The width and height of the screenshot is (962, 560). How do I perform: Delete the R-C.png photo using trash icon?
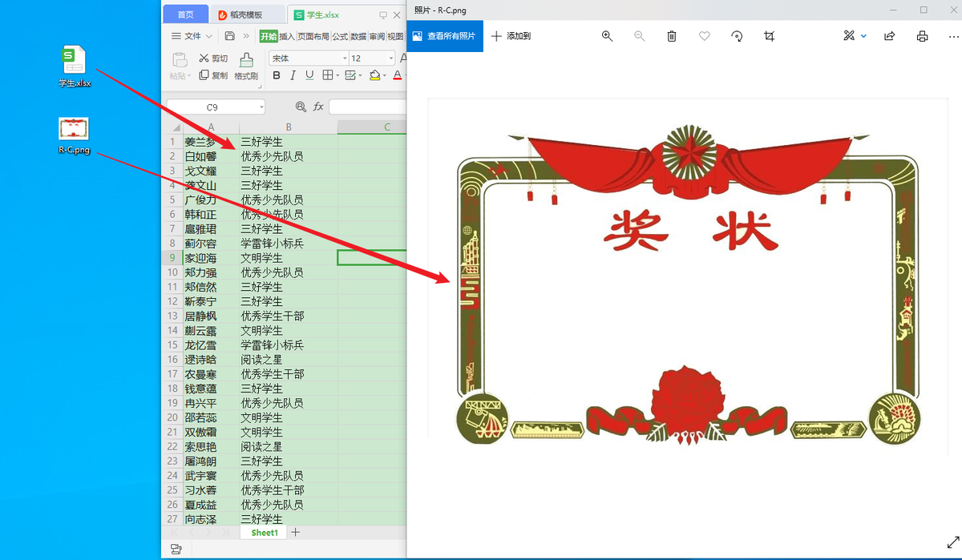[672, 36]
